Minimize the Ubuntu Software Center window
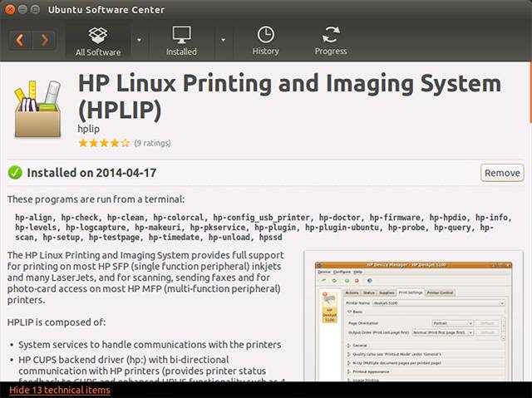The height and width of the screenshot is (398, 532). (22, 9)
